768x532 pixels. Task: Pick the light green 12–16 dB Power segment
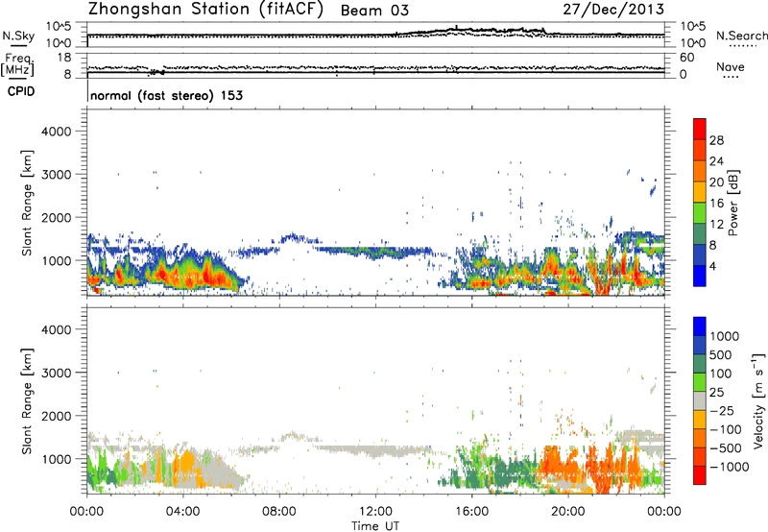pyautogui.click(x=700, y=212)
